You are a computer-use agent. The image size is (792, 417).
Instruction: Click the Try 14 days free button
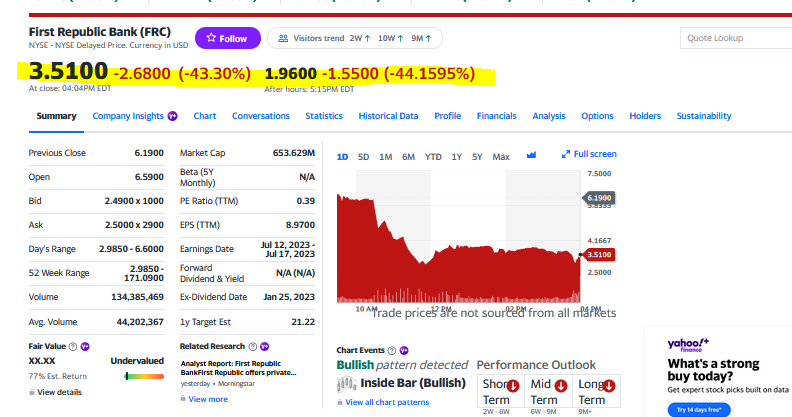(699, 409)
